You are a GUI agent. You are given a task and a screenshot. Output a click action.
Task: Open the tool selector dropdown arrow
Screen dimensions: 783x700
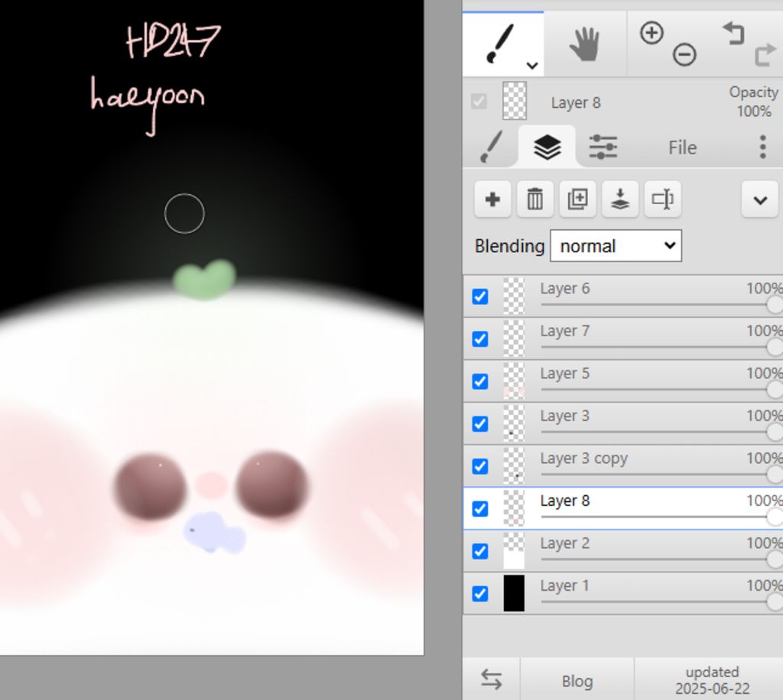tap(532, 66)
